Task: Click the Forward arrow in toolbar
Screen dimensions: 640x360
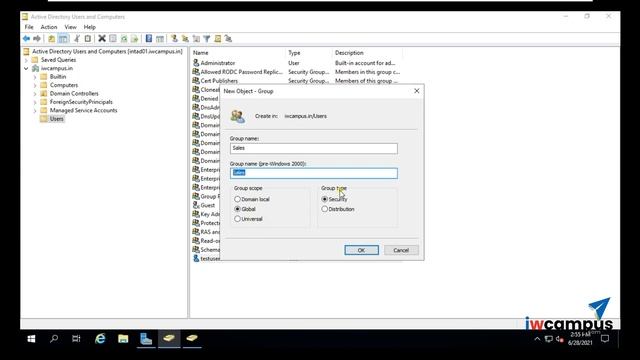Action: pos(37,38)
